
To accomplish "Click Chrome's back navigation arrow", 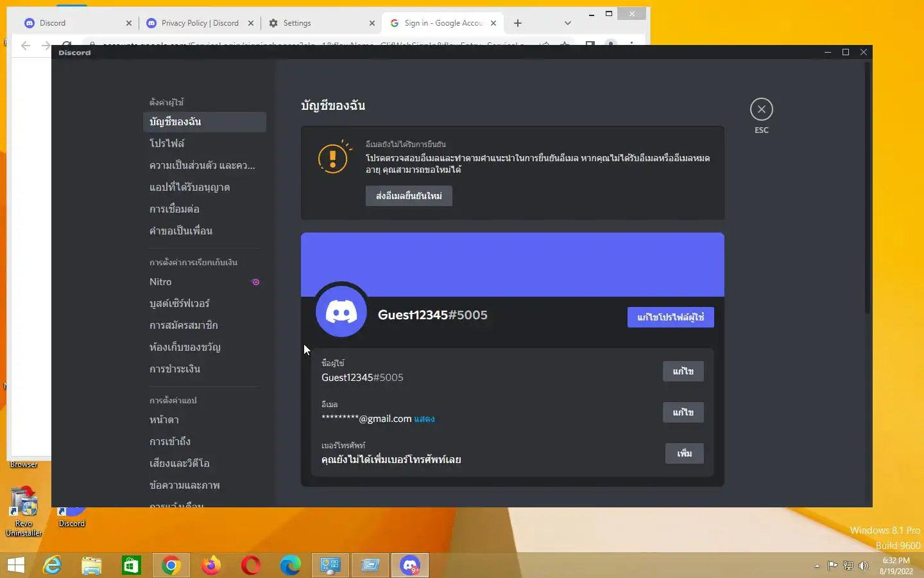I will click(26, 45).
